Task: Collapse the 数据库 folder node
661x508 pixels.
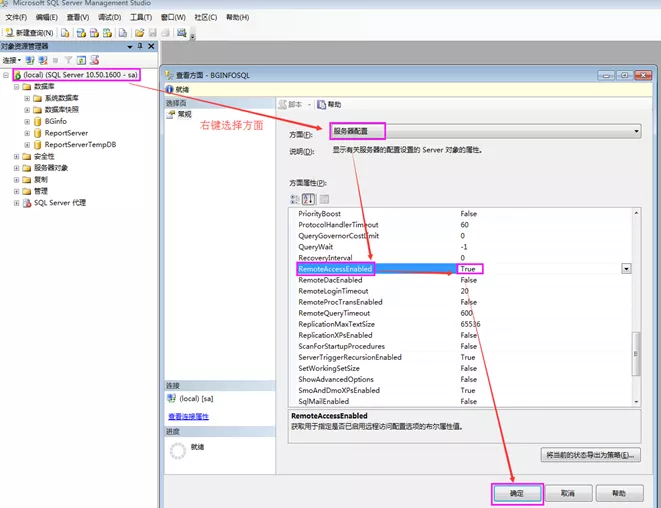Action: 17,87
